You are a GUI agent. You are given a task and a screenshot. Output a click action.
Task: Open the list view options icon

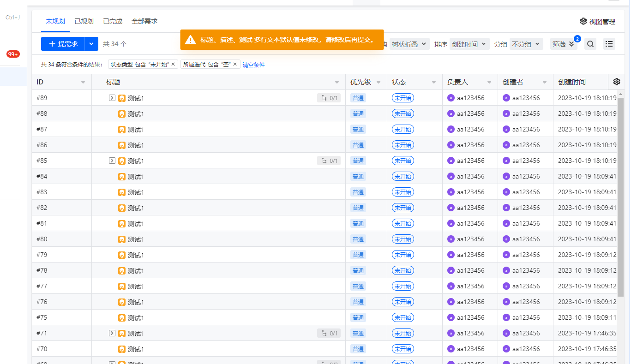pyautogui.click(x=609, y=44)
